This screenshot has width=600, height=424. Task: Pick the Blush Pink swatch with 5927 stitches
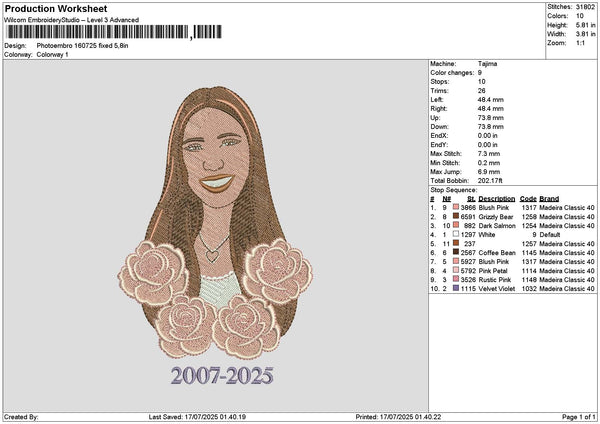pos(456,261)
